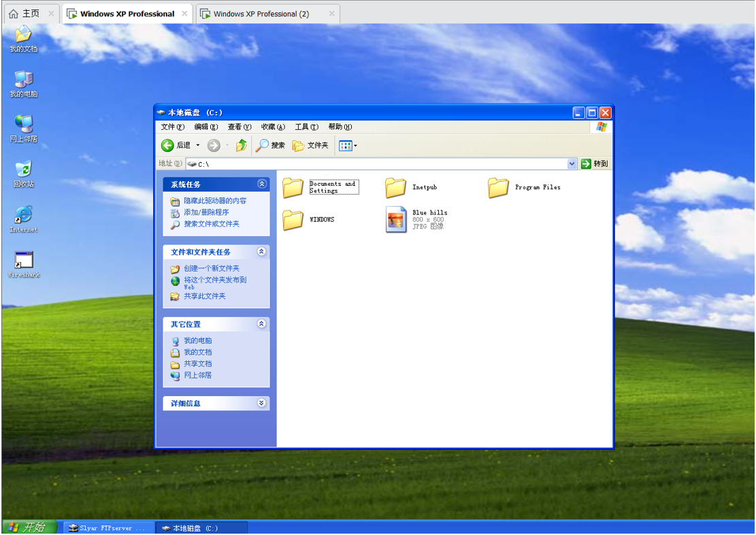Expand the 详细信息 panel
The width and height of the screenshot is (756, 535).
pos(261,403)
